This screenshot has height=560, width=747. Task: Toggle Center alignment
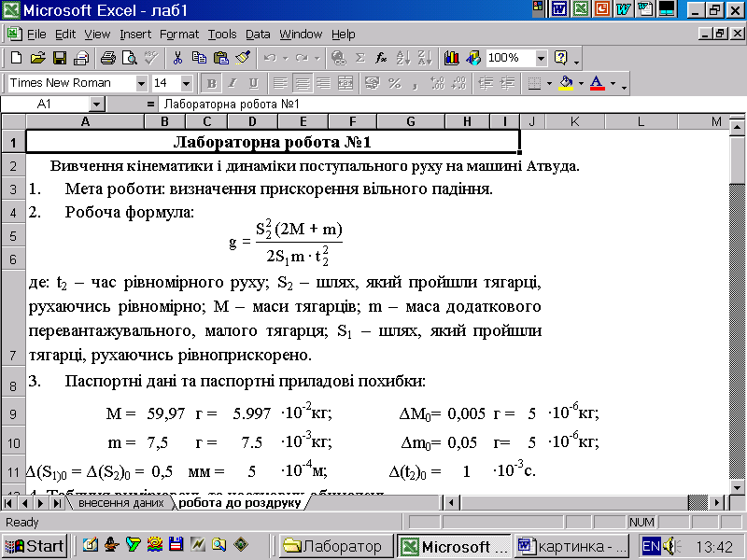point(302,83)
